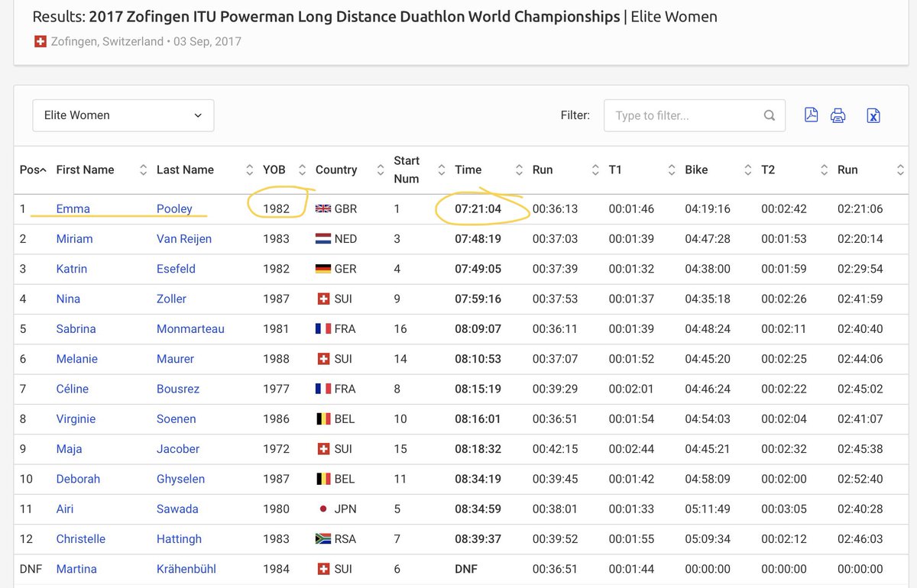Viewport: 917px width, 588px height.
Task: Open athlete link Maja
Action: (x=69, y=449)
